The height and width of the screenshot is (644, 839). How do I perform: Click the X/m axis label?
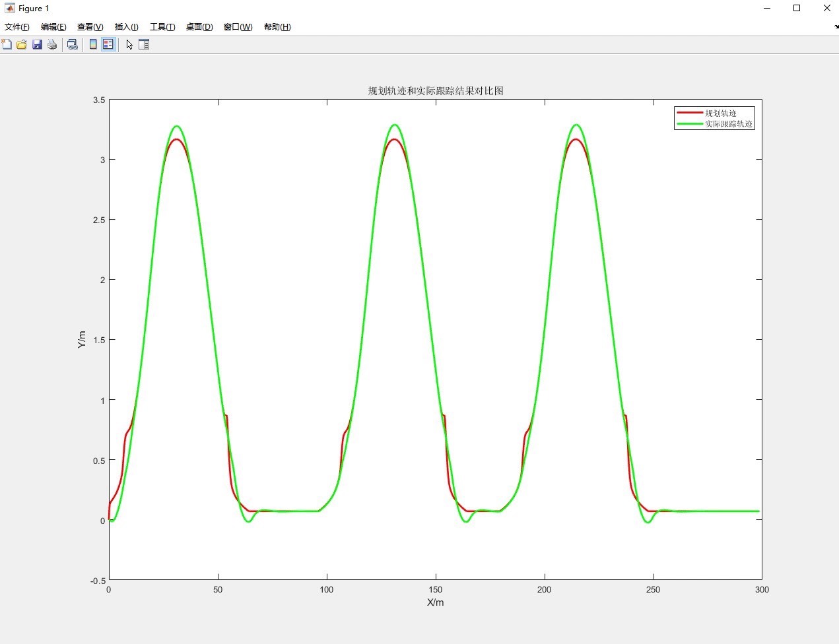436,602
